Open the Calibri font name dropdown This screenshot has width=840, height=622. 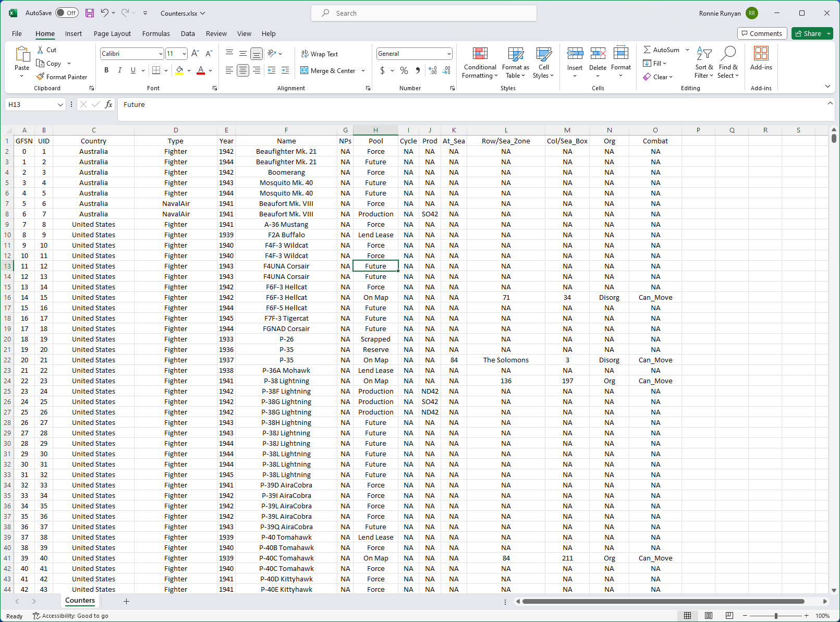click(160, 53)
